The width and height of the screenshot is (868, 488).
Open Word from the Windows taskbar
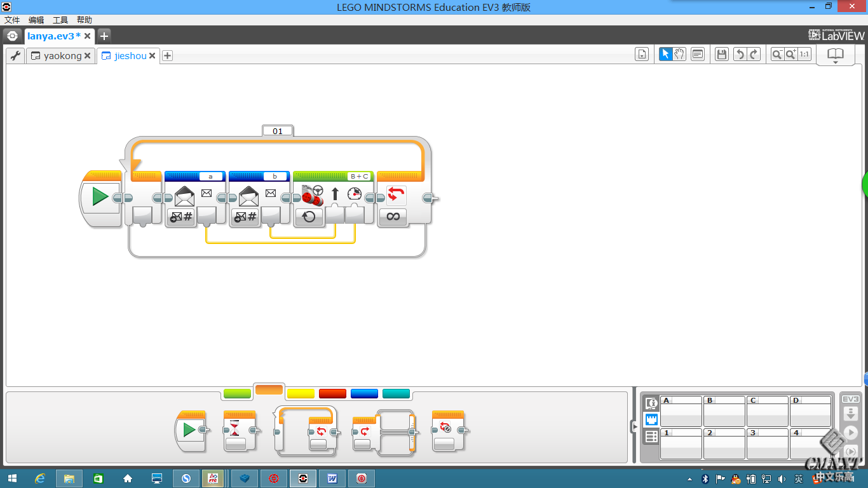332,478
